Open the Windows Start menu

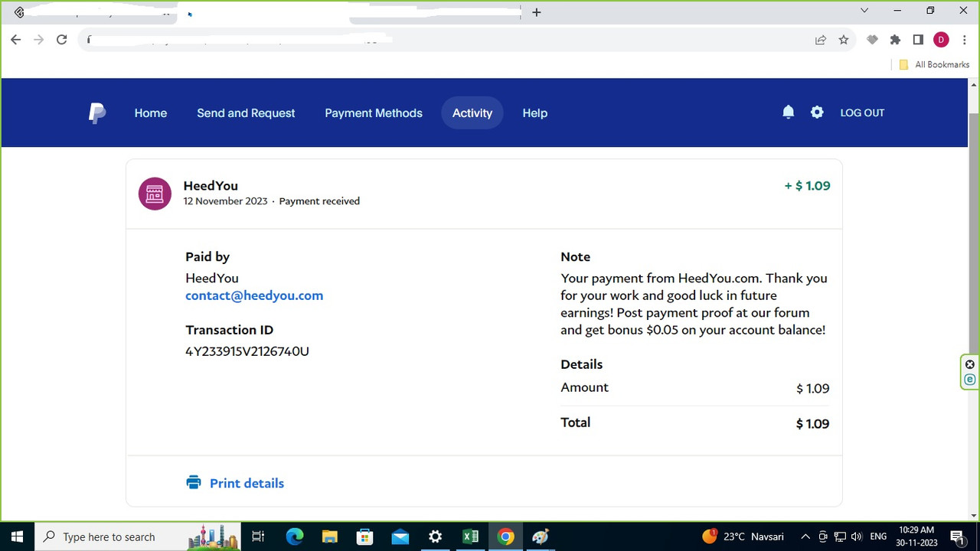16,536
